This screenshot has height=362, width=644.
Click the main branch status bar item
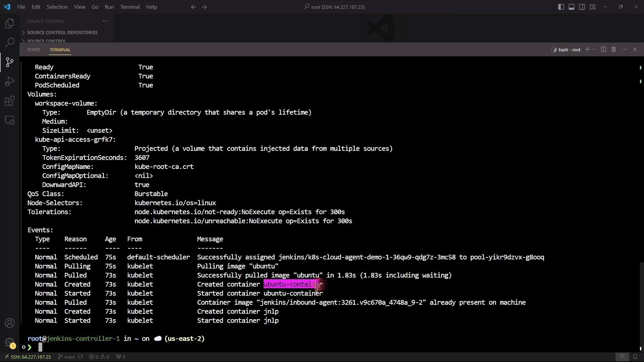(x=66, y=357)
